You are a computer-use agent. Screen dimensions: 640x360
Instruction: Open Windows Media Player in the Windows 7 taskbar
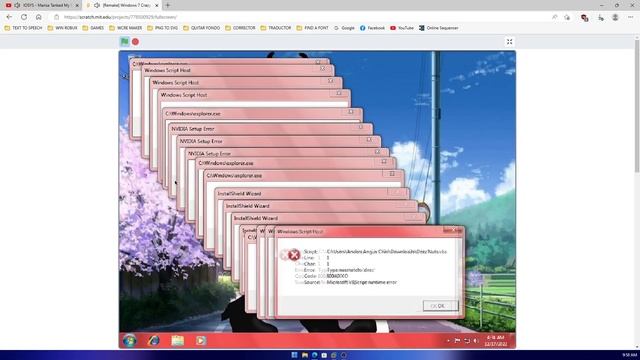click(200, 340)
